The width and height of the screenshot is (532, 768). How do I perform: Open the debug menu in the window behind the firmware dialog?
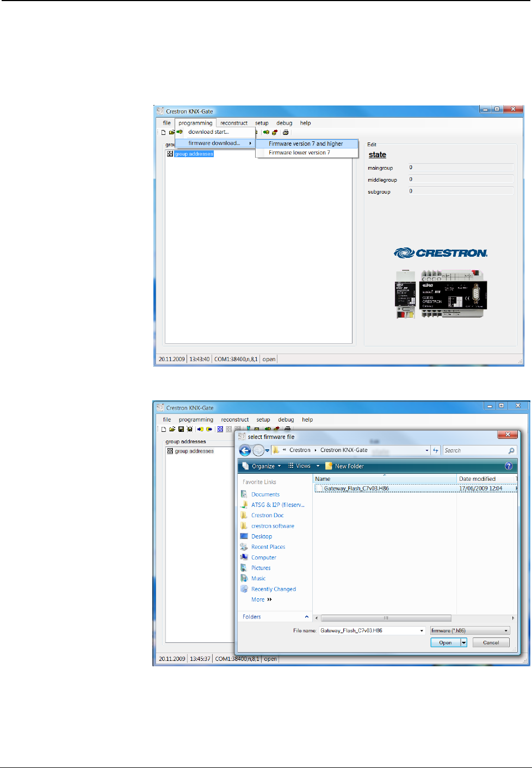[x=286, y=420]
